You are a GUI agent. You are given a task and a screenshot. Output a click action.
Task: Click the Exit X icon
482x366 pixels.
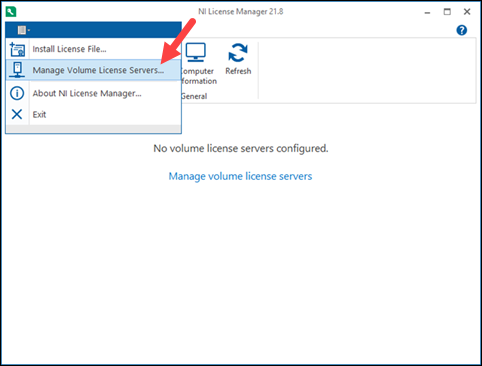point(17,114)
